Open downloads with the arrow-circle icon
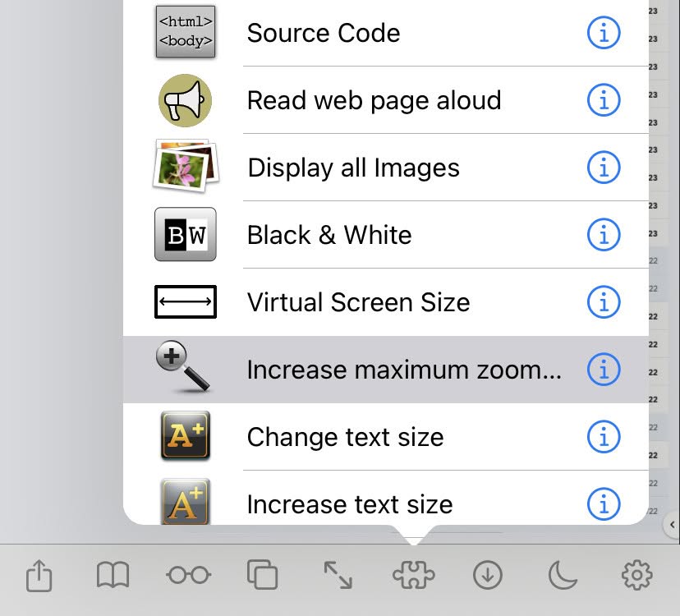Image resolution: width=680 pixels, height=616 pixels. click(488, 575)
